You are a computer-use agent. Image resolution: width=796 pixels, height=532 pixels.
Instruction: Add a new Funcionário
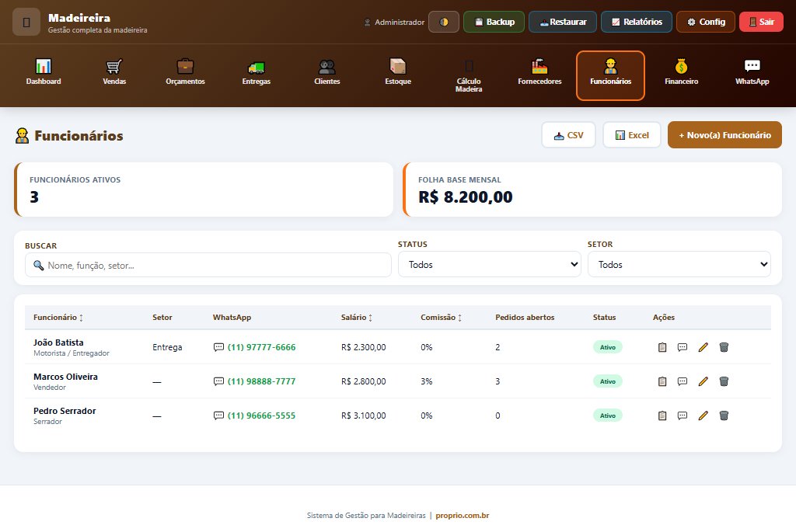pyautogui.click(x=724, y=135)
